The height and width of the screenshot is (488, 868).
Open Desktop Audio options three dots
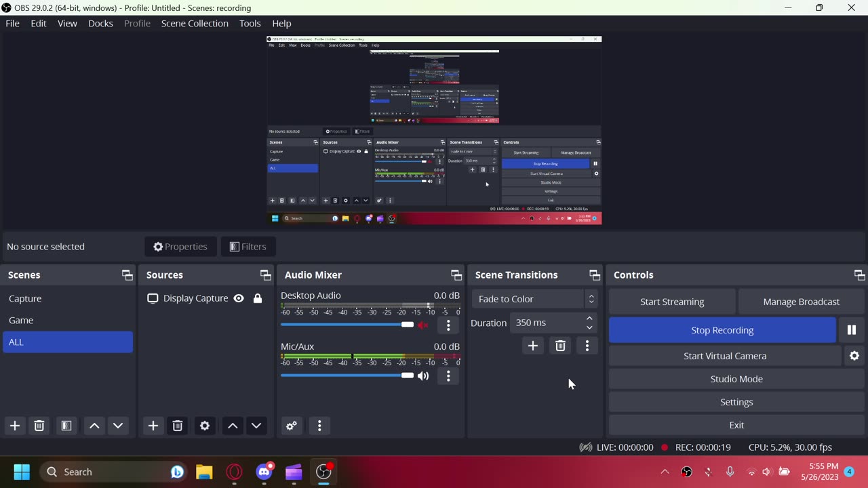click(448, 325)
